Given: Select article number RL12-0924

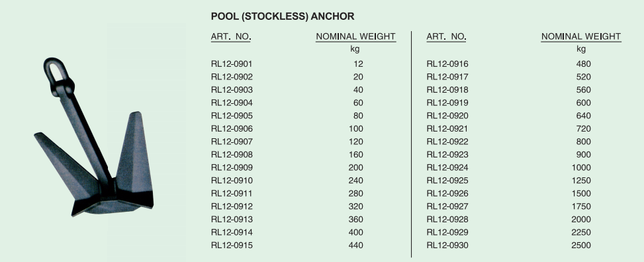Looking at the screenshot, I should [x=447, y=167].
